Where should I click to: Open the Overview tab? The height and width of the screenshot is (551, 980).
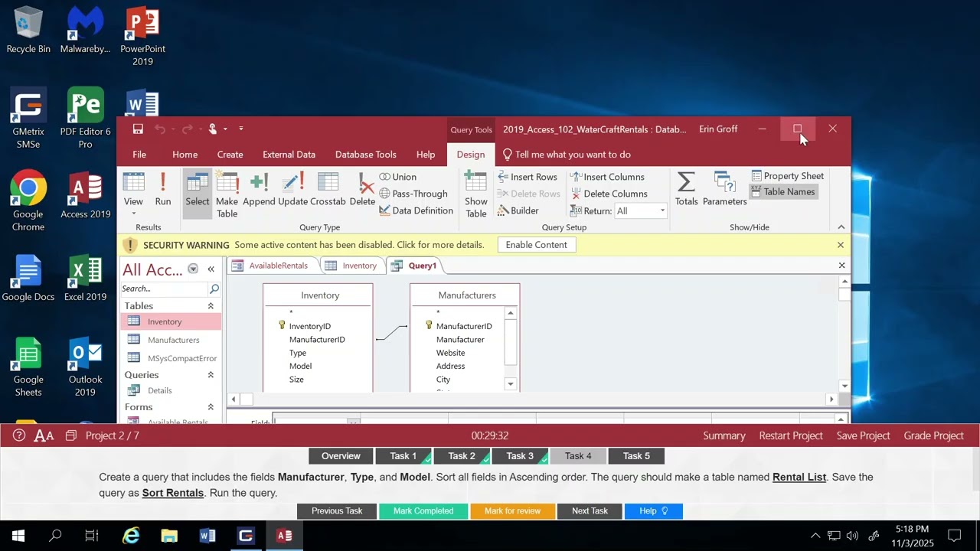click(341, 456)
